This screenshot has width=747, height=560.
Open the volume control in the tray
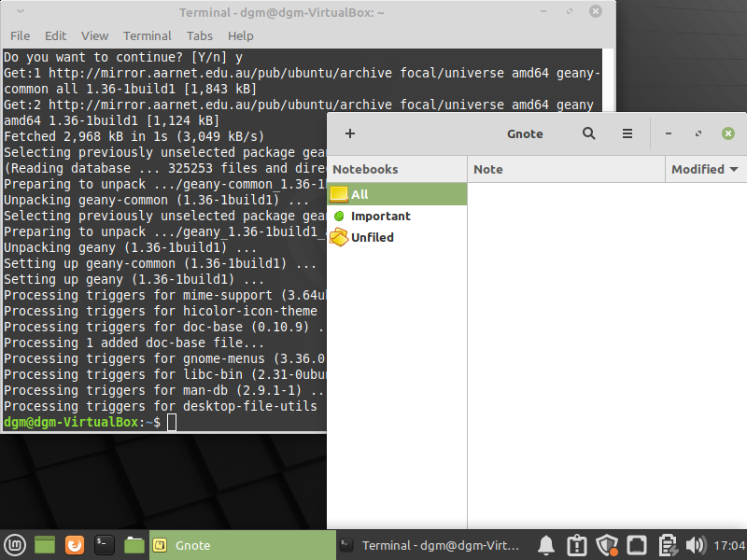[x=696, y=545]
